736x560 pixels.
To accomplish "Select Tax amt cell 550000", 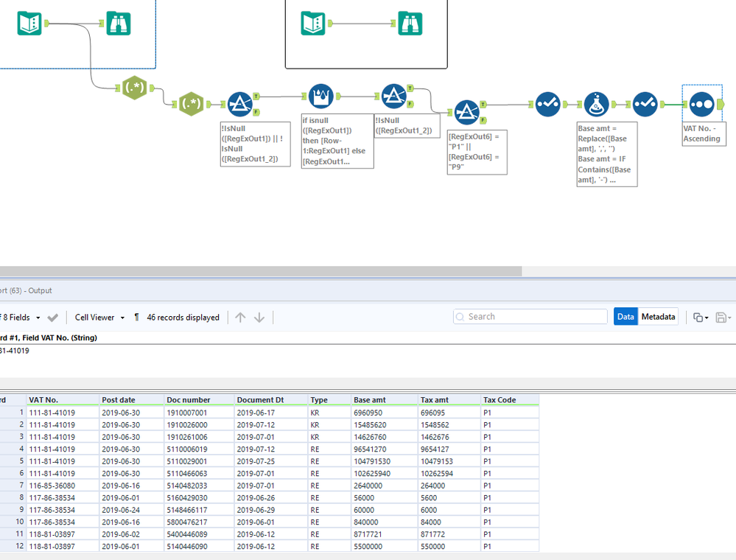I will pos(449,547).
